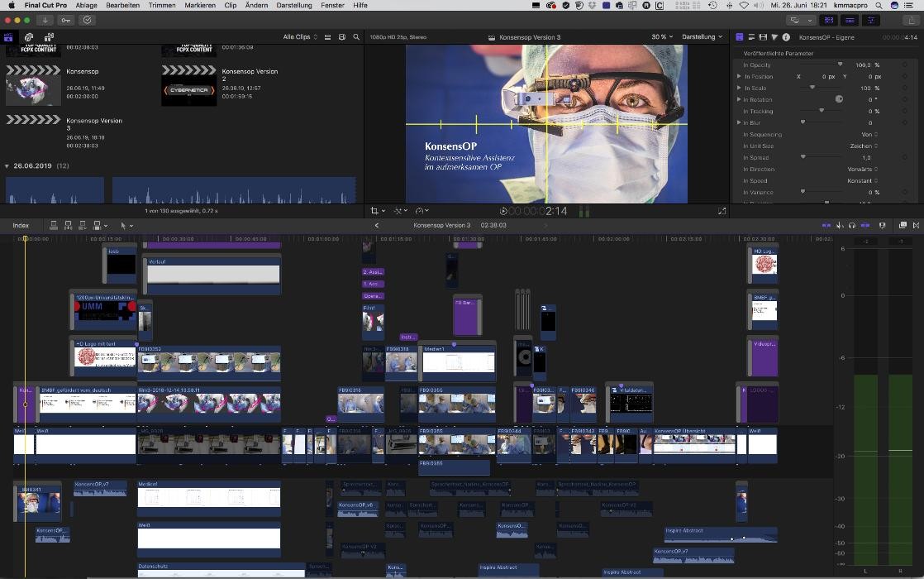Open the 30 % zoom dropdown

click(x=661, y=37)
